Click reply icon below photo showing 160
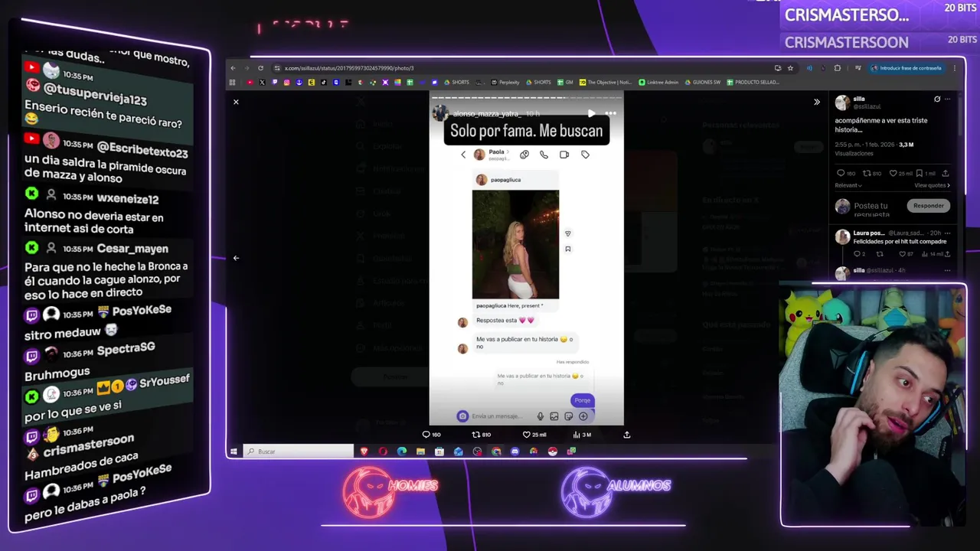The height and width of the screenshot is (551, 980). click(x=432, y=435)
